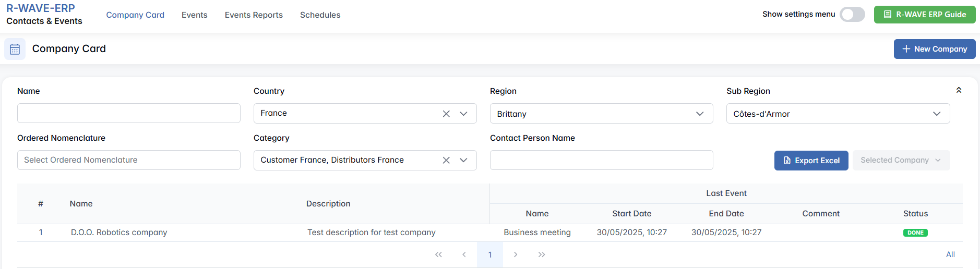Open the R-WAVE ERP Guide
The width and height of the screenshot is (980, 269).
coord(924,15)
